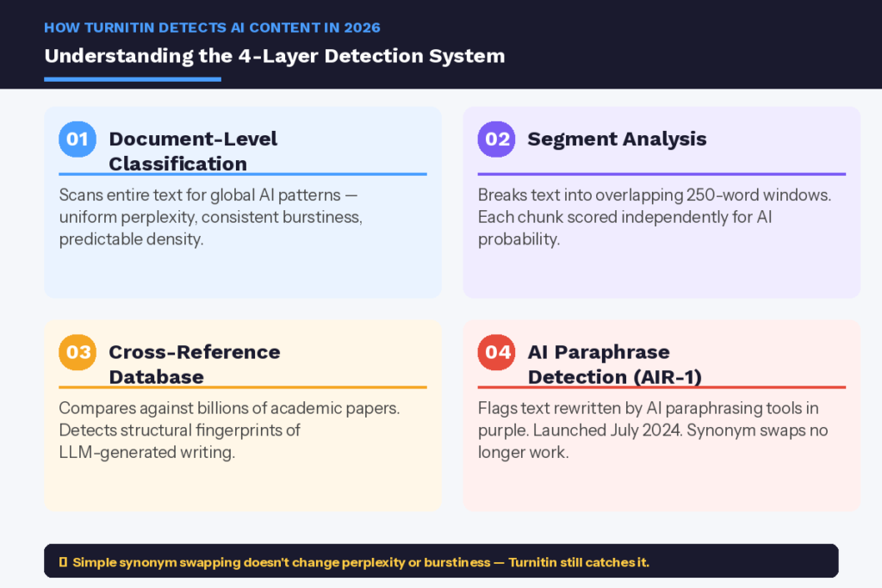Select the orange 03 number badge
Image resolution: width=882 pixels, height=588 pixels.
tap(78, 352)
